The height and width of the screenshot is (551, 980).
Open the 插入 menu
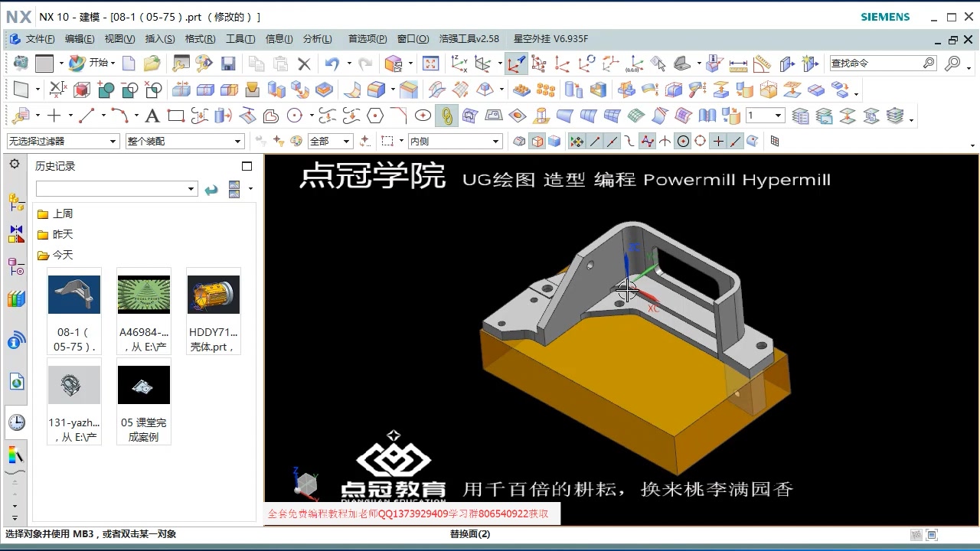point(159,39)
